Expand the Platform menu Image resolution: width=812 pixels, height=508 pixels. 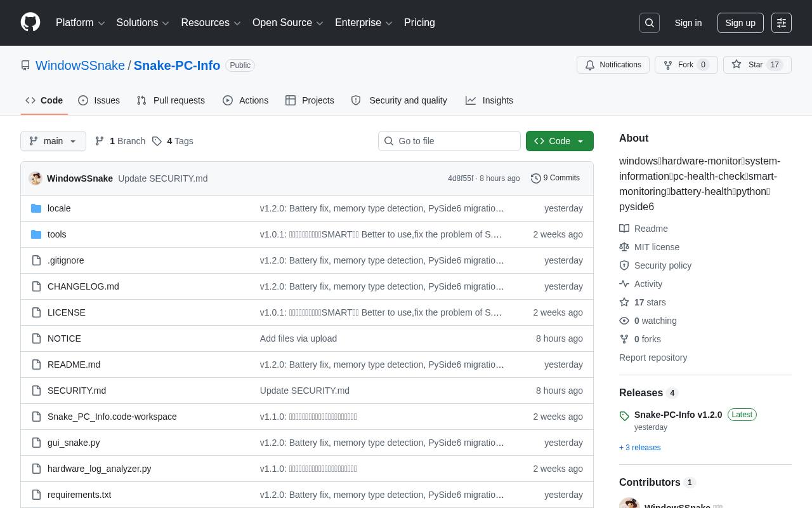tap(81, 23)
